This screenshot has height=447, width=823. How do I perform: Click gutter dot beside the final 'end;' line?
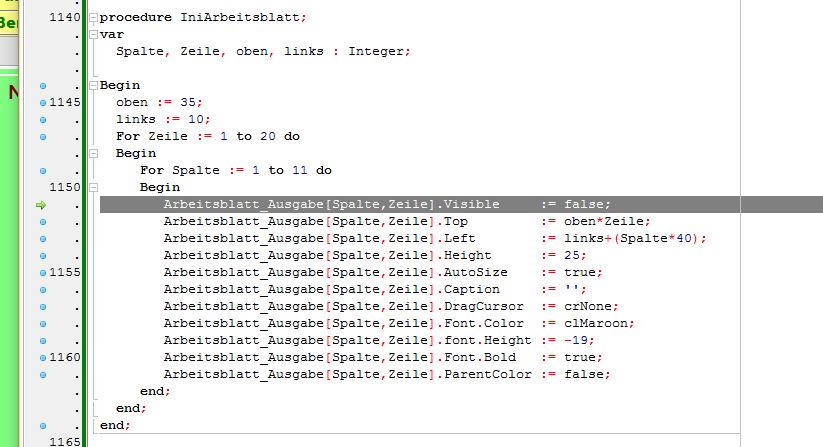click(42, 425)
